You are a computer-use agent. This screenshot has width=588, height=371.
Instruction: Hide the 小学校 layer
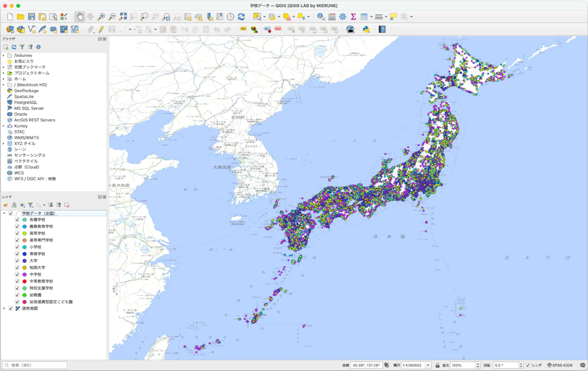tap(16, 247)
